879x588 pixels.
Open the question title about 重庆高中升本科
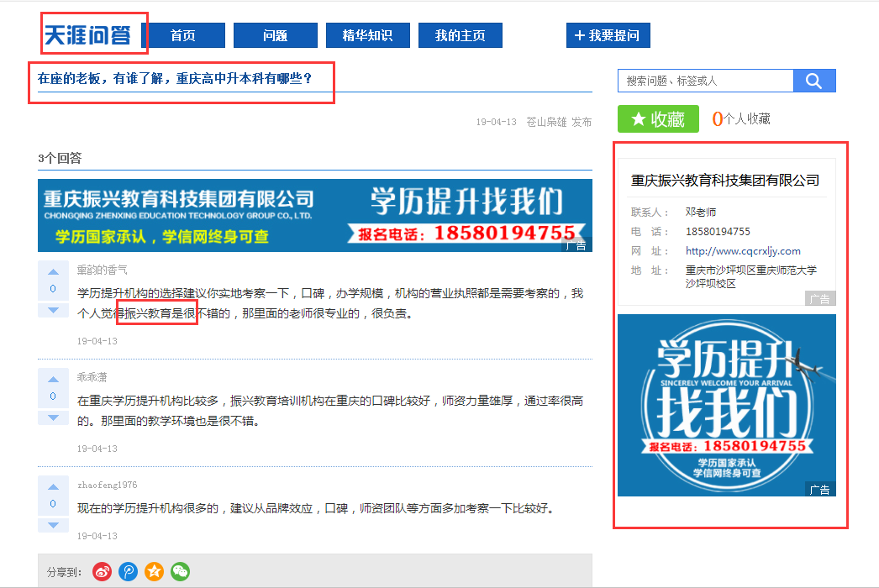click(175, 78)
